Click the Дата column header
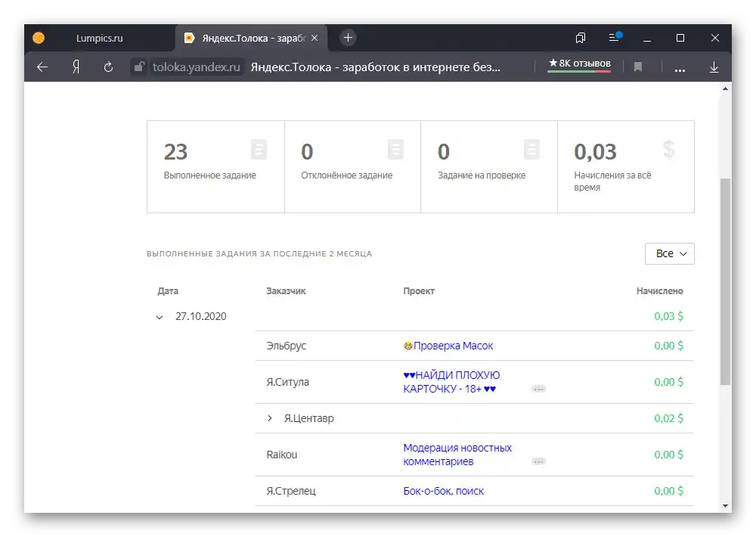Viewport: 756px width, 537px height. pos(168,291)
